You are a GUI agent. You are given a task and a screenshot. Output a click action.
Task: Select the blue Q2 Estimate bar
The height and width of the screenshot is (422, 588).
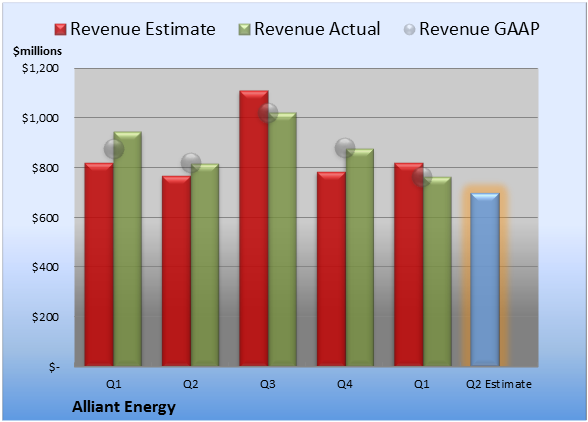coord(485,279)
